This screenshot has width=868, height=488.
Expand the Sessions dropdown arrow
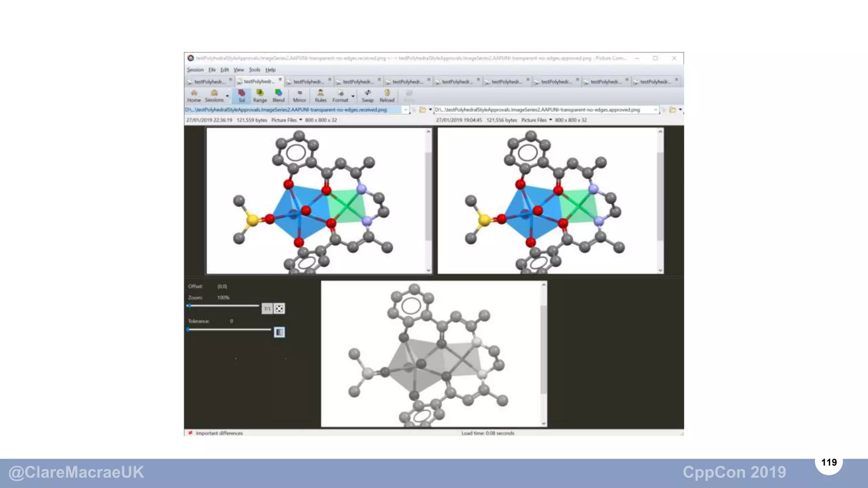[228, 97]
